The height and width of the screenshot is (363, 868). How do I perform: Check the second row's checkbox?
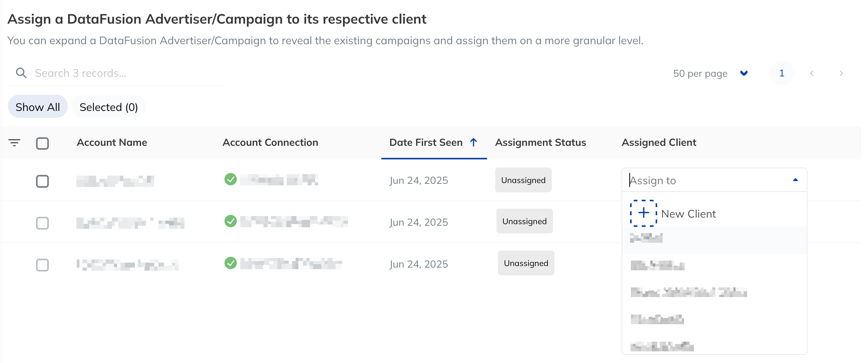click(x=42, y=223)
